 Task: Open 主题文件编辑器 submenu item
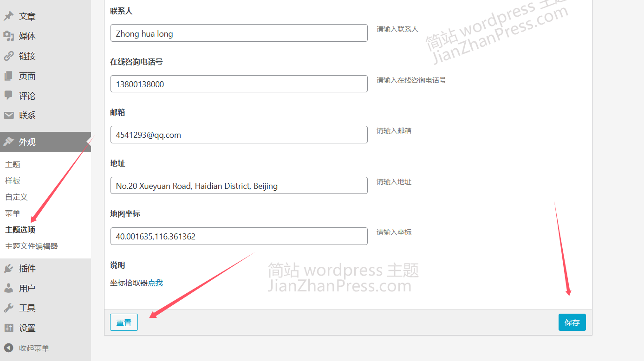point(32,246)
